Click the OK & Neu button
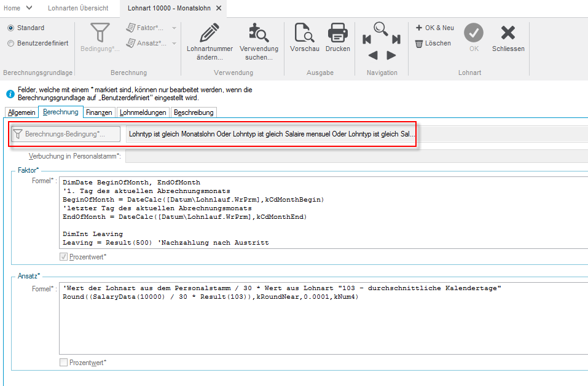The height and width of the screenshot is (386, 588). tap(434, 28)
